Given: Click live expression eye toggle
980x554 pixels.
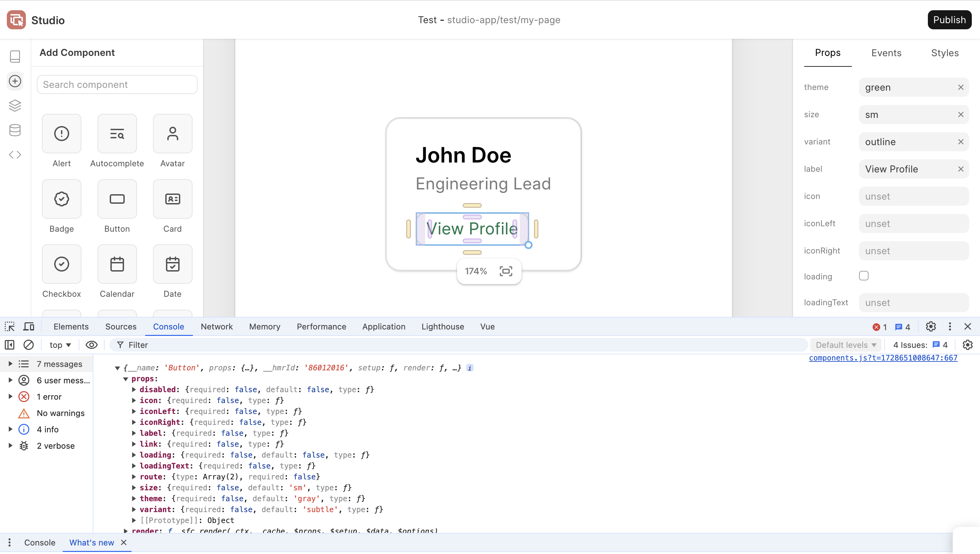Looking at the screenshot, I should coord(92,345).
